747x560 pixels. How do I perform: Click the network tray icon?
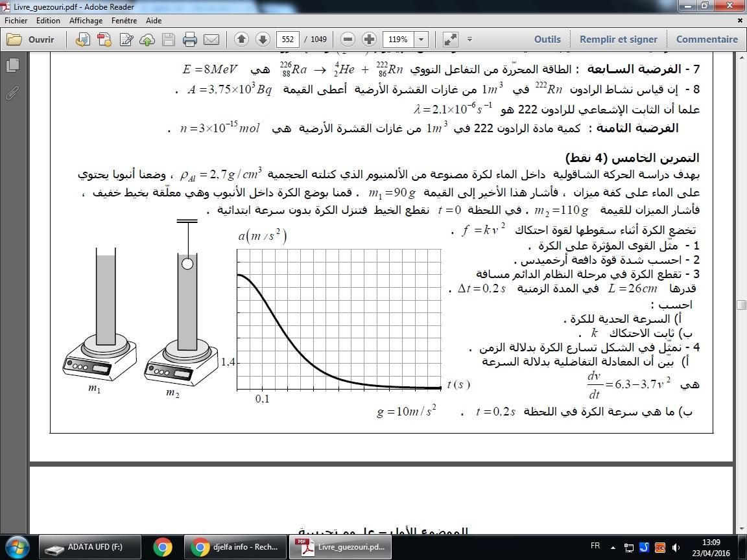629,548
